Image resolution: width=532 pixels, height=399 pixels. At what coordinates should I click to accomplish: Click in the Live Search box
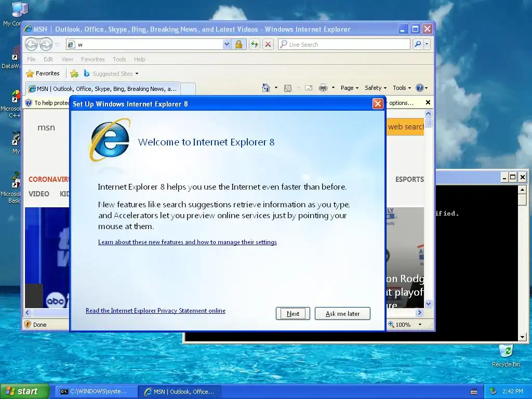344,45
